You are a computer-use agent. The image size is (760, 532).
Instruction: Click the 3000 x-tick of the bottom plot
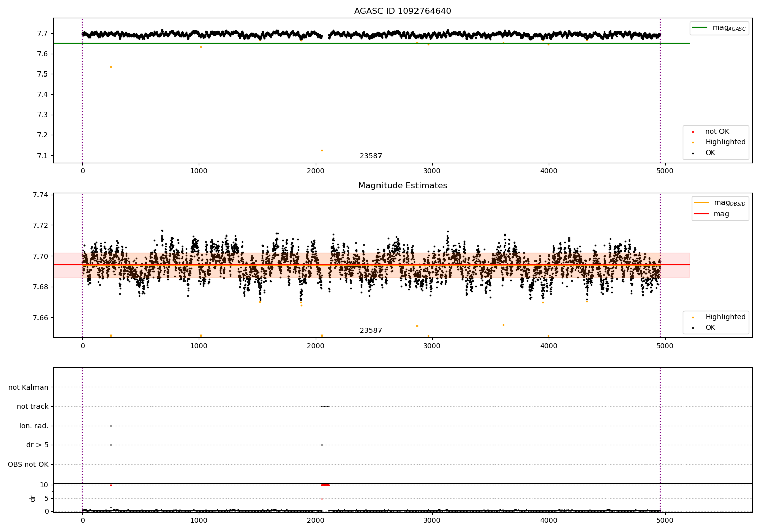tap(432, 521)
